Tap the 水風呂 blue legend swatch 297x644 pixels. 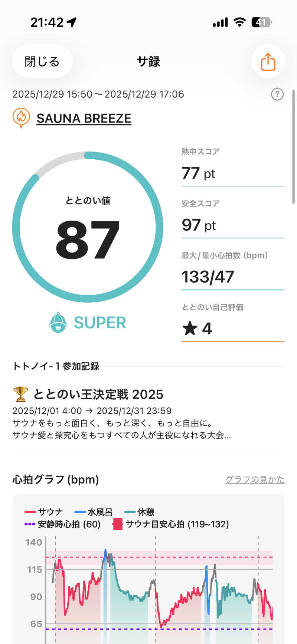80,512
